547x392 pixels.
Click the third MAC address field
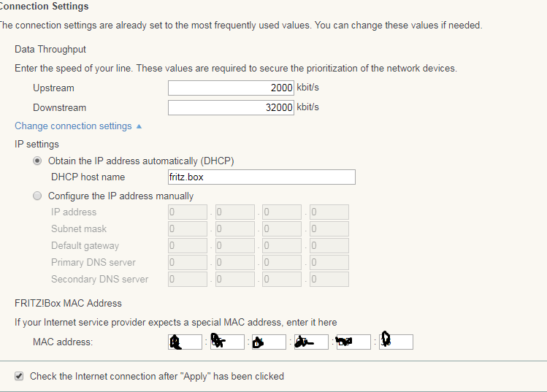(x=269, y=342)
